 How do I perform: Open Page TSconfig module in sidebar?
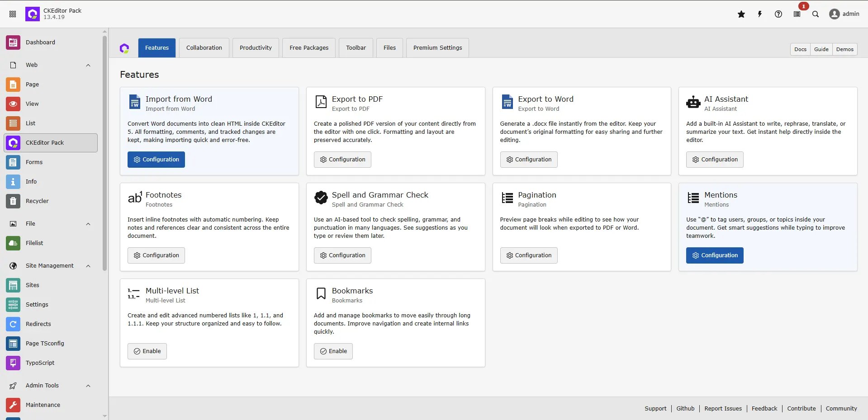click(51, 344)
